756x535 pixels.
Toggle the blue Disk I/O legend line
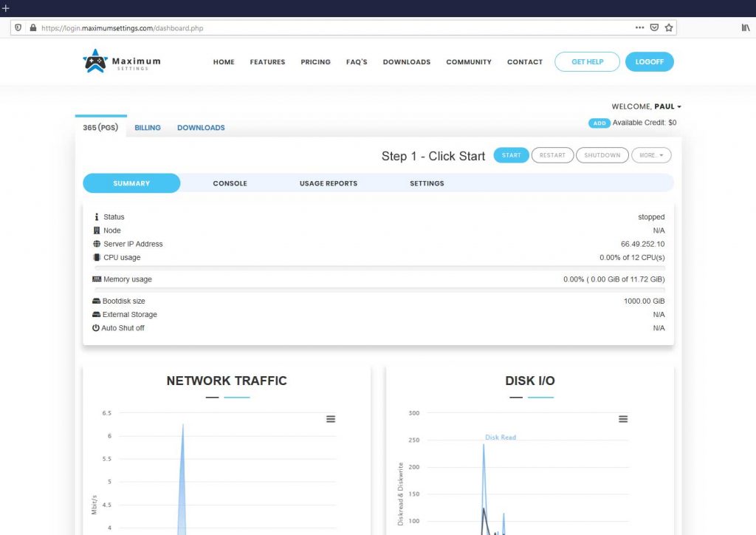pyautogui.click(x=540, y=398)
